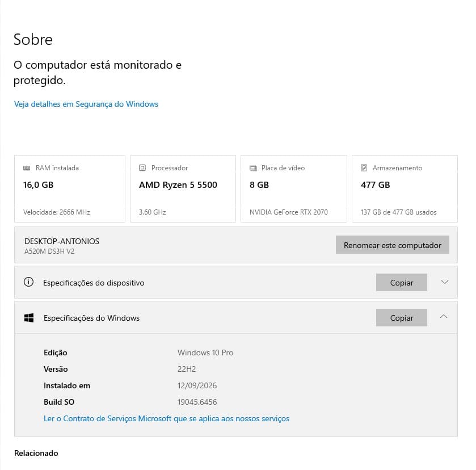
Task: Click the DESKTOP-ANTONIOS computer name
Action: tap(62, 241)
